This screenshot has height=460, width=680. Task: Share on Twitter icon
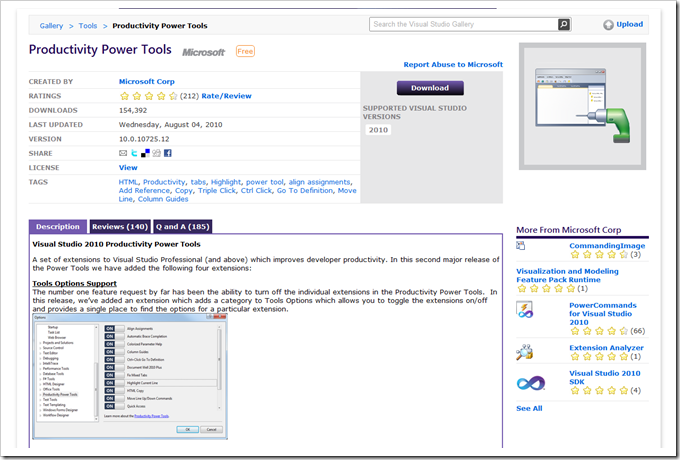(134, 153)
